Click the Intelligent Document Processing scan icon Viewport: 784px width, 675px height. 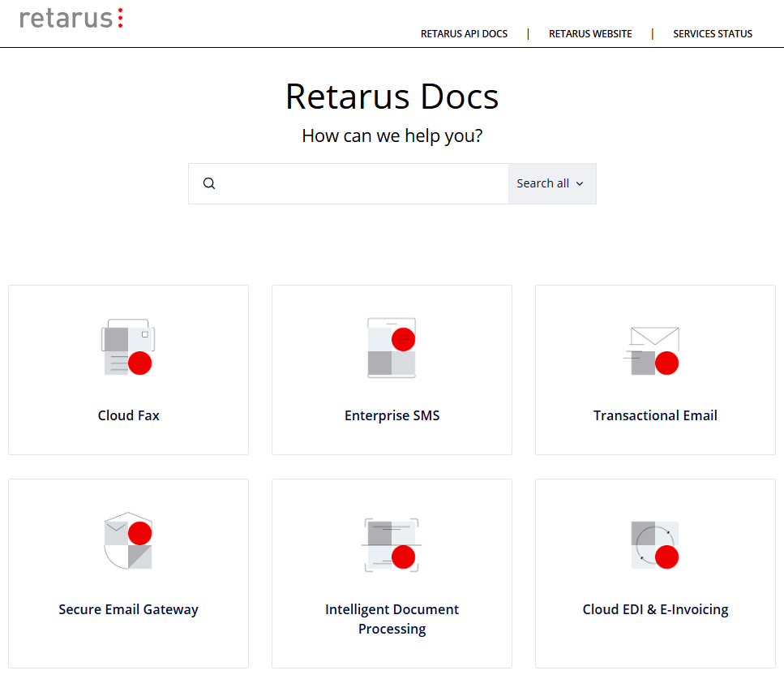pyautogui.click(x=392, y=544)
